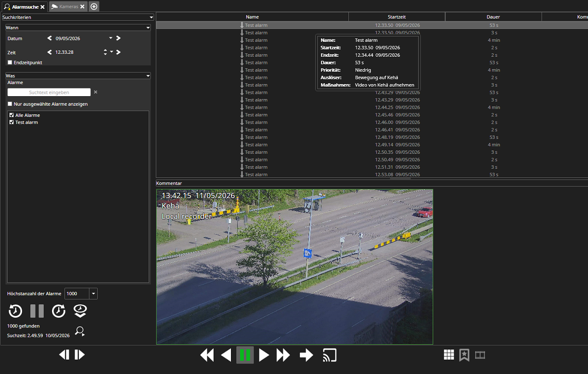The image size is (588, 374).
Task: Pause video with green pause button
Action: [245, 355]
